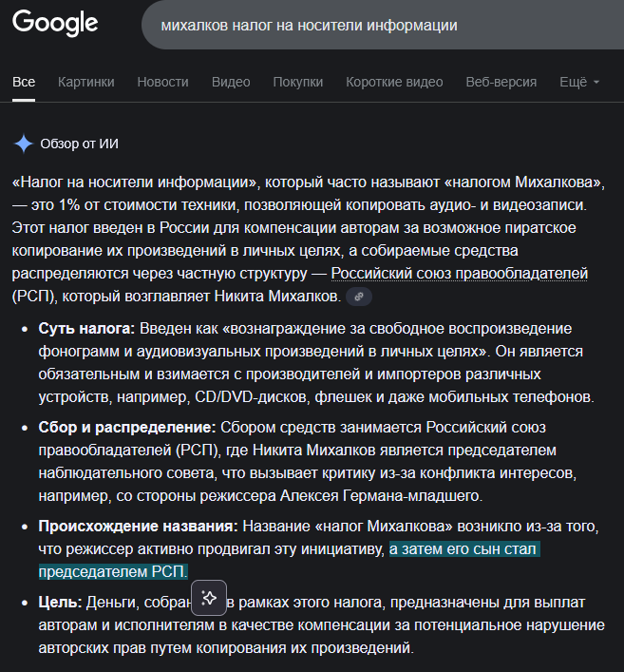Open the Новости tab

(162, 82)
